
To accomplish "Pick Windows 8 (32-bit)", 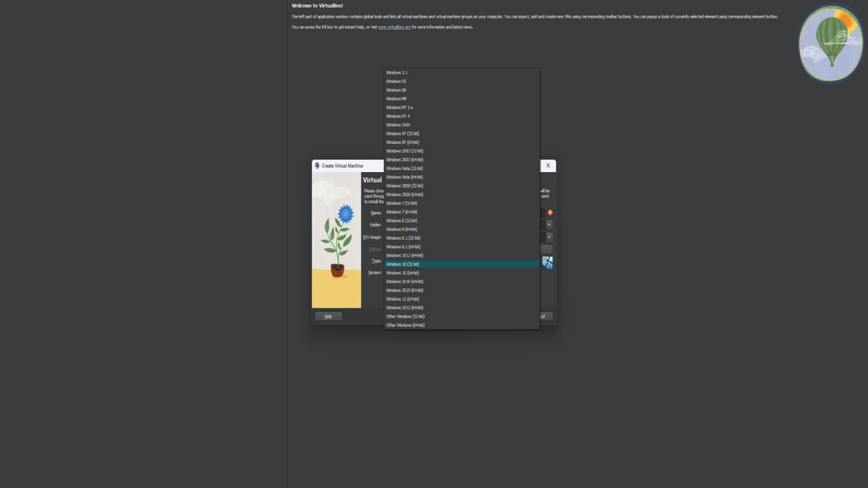I will pyautogui.click(x=462, y=221).
